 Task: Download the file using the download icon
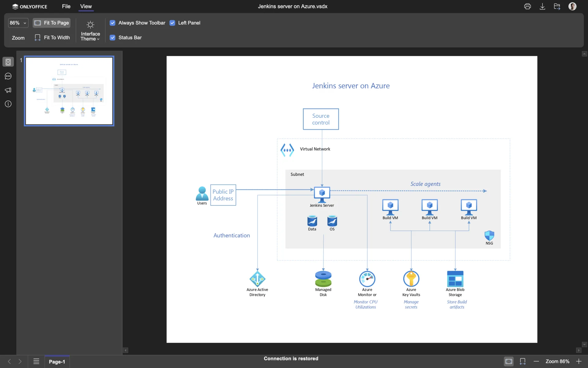pos(542,6)
